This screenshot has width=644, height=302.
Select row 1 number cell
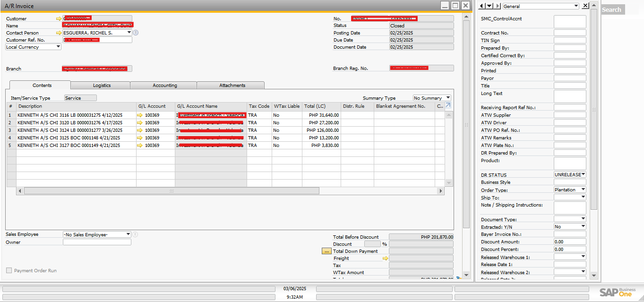pos(11,115)
